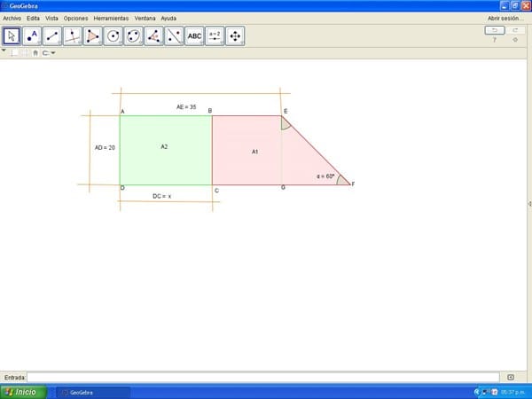This screenshot has height=399, width=532.
Task: Open the help question mark icon
Action: tap(495, 40)
